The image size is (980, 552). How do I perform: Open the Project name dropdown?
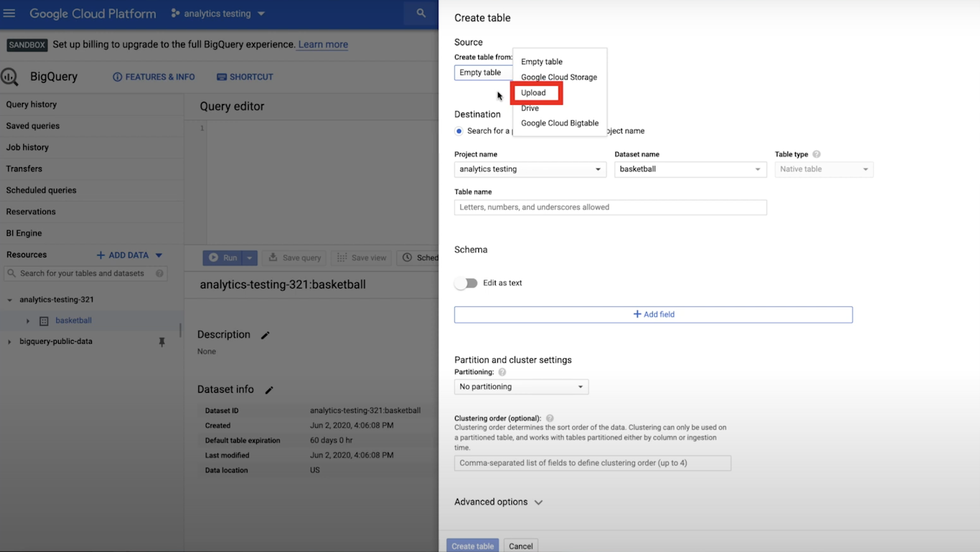tap(530, 169)
